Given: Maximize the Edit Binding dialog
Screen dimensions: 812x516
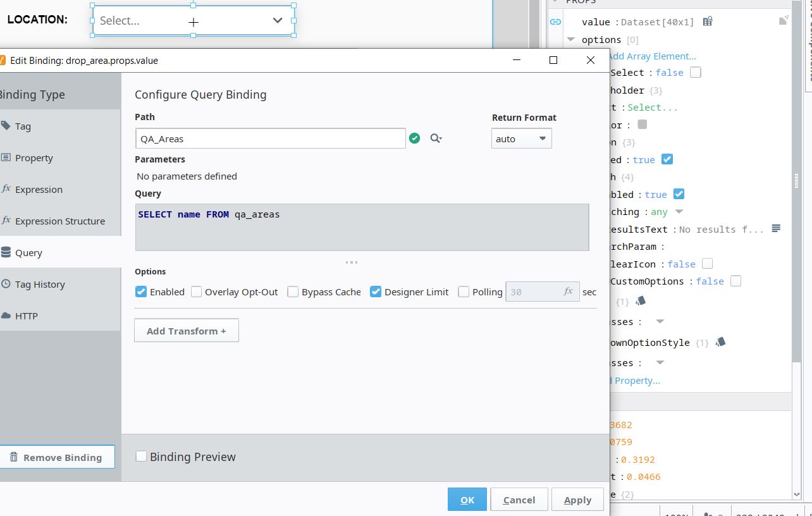Looking at the screenshot, I should click(x=553, y=60).
